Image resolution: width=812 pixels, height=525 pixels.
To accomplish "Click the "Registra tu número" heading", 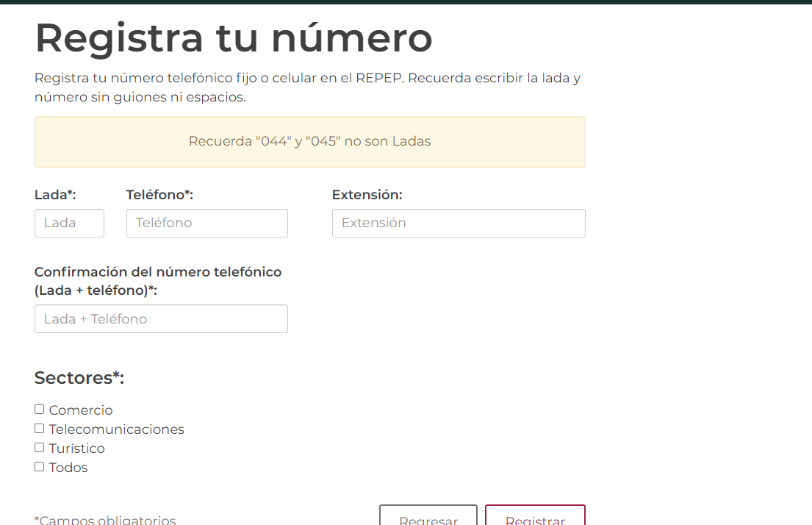I will point(234,38).
